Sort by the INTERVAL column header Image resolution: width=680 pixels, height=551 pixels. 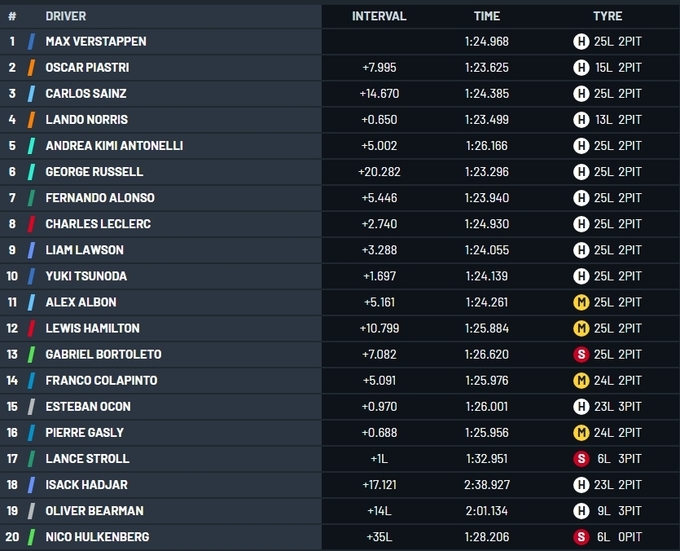379,16
